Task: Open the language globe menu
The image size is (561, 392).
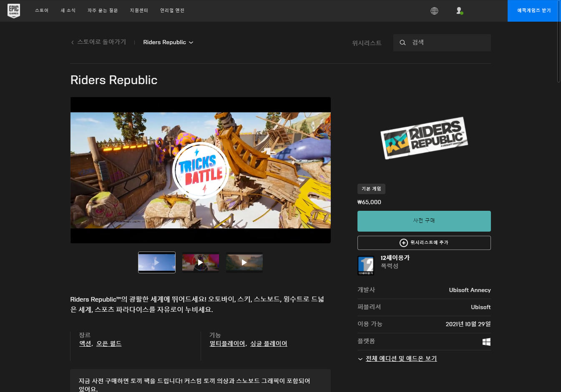Action: coord(434,11)
